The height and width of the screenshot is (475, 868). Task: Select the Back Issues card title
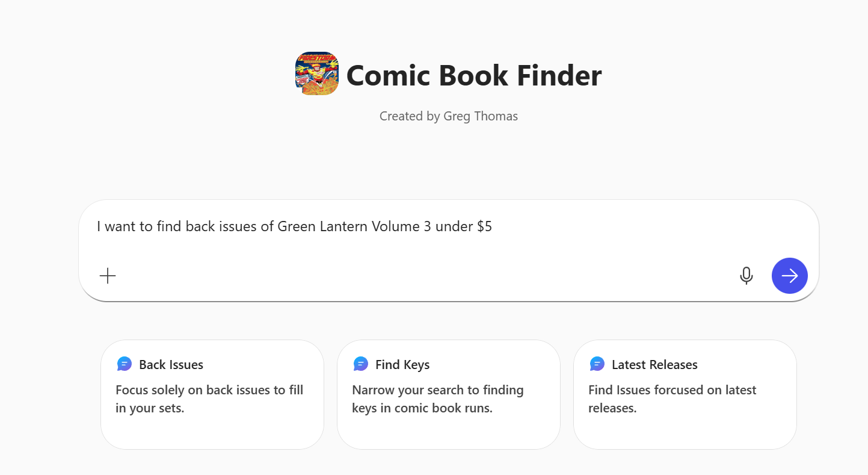click(x=171, y=365)
